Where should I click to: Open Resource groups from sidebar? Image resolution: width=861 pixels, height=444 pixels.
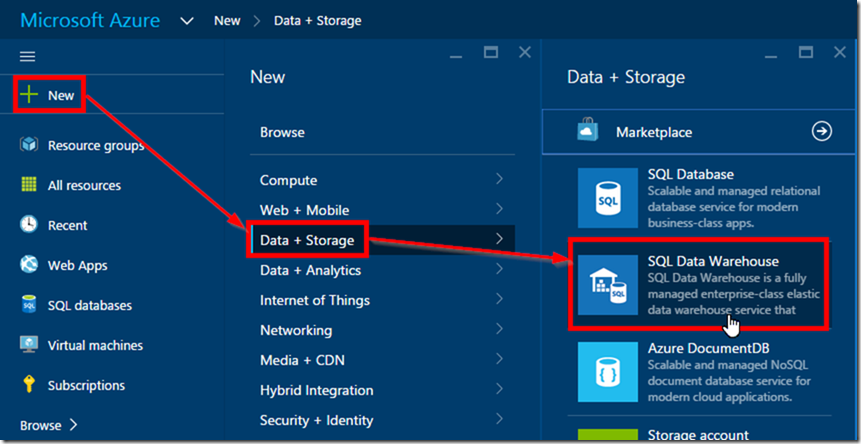pyautogui.click(x=96, y=145)
